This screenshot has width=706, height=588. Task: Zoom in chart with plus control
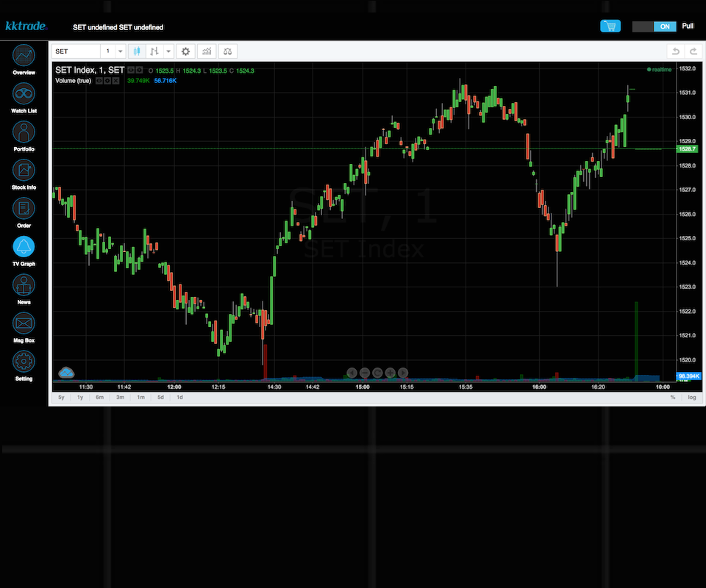coord(390,373)
